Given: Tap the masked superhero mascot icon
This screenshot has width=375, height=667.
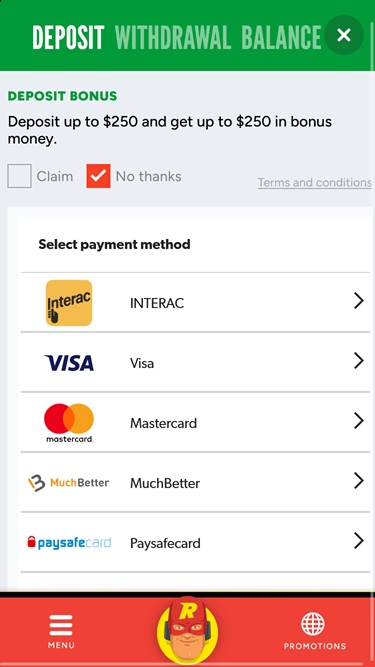Looking at the screenshot, I should click(188, 630).
